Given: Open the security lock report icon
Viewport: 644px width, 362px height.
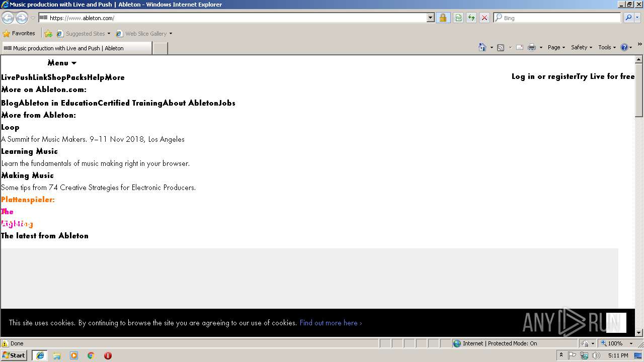Looking at the screenshot, I should (443, 18).
